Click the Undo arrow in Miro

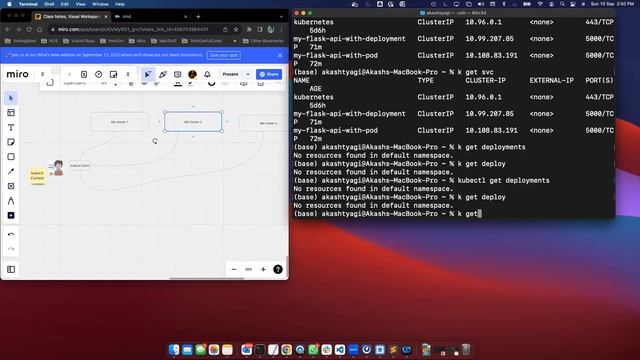pos(11,235)
